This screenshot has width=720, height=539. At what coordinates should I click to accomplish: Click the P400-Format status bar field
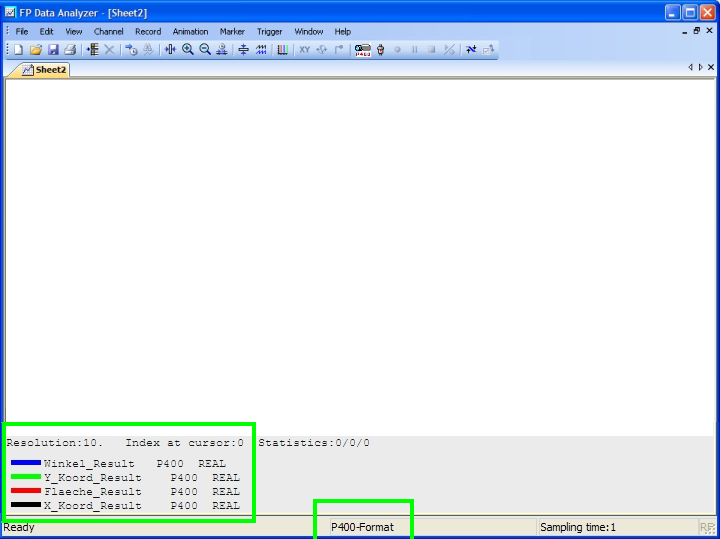click(362, 527)
